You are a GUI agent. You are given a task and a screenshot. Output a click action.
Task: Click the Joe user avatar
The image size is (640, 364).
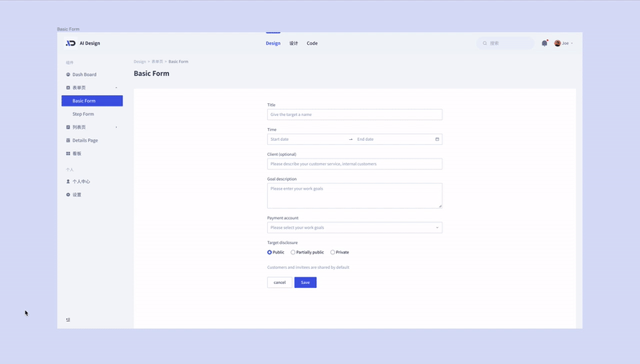coord(557,43)
